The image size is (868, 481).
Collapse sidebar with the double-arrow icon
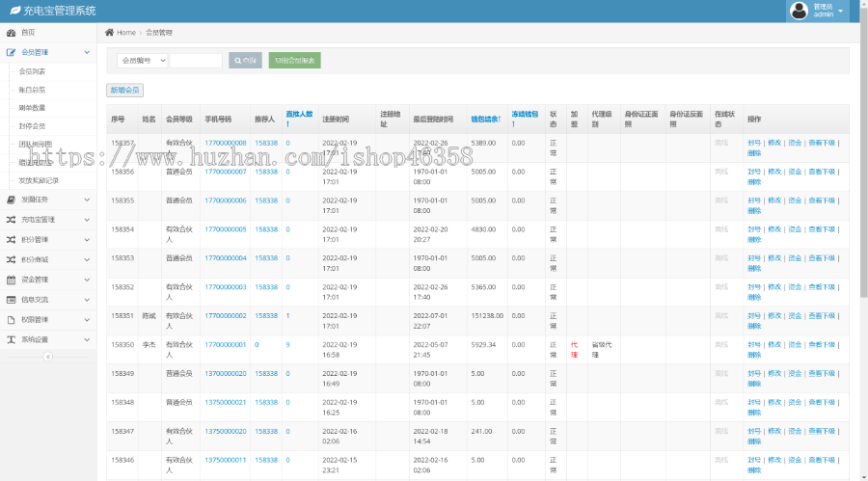point(48,357)
